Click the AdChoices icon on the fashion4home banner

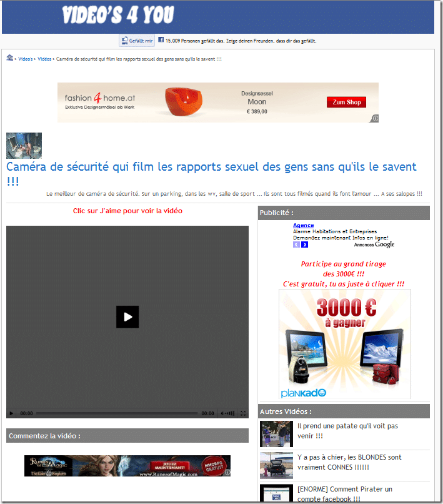click(x=374, y=118)
